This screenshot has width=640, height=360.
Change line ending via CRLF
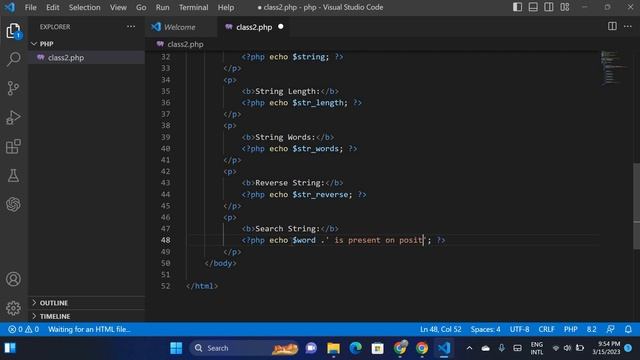pos(546,329)
